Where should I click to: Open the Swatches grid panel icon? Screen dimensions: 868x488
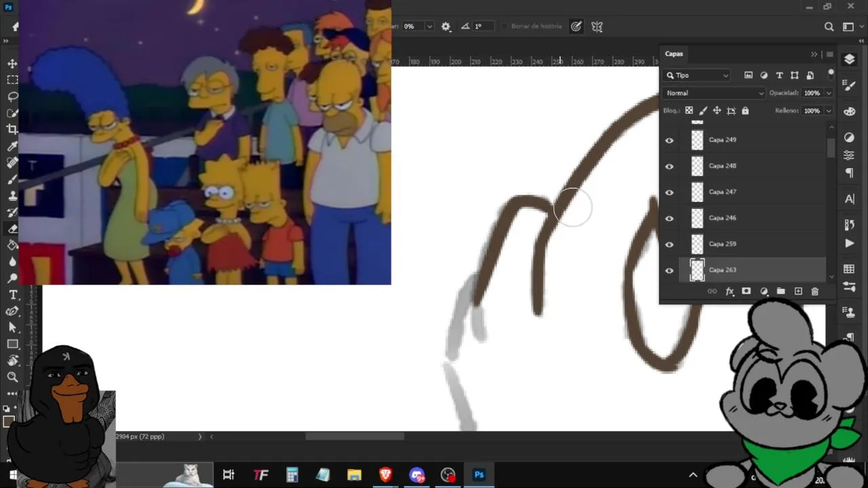point(849,269)
